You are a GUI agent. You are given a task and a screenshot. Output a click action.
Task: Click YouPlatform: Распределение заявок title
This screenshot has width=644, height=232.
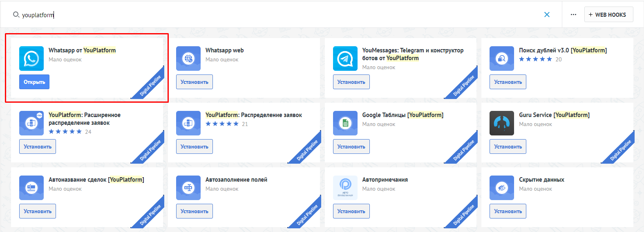tap(254, 115)
